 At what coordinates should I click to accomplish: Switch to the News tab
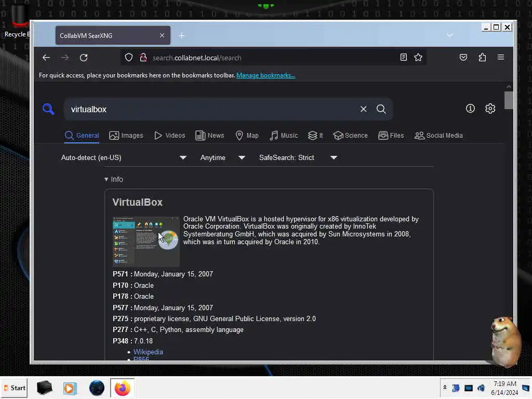pos(210,136)
